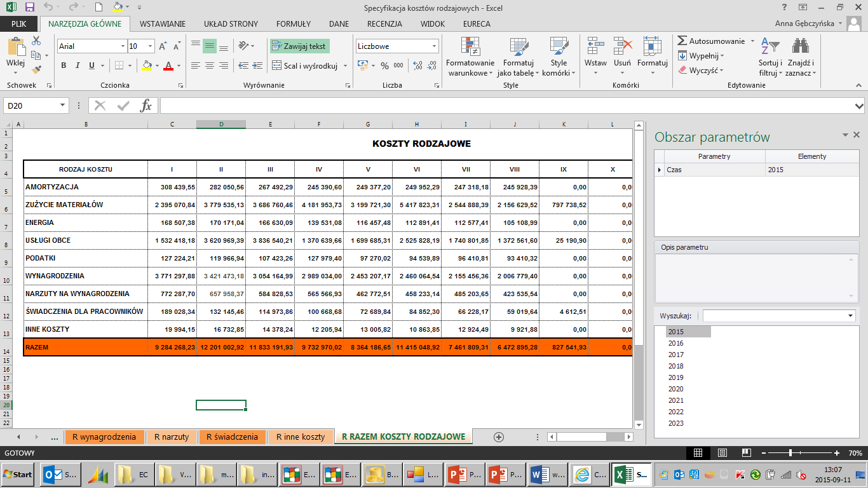The height and width of the screenshot is (488, 868).
Task: Click the decrease decimal icon
Action: 432,65
